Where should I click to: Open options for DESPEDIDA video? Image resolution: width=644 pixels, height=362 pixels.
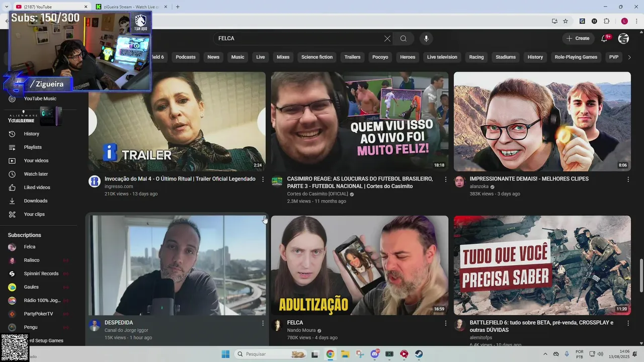263,323
